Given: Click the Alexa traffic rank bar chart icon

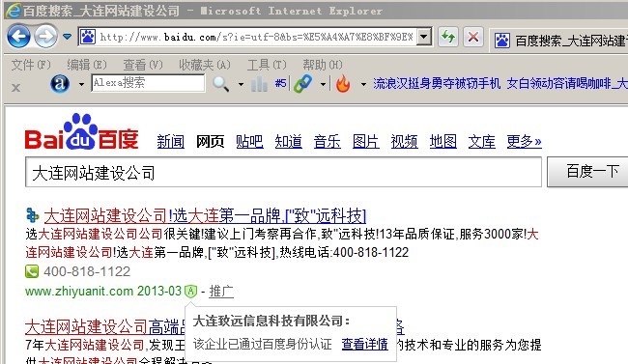Looking at the screenshot, I should [260, 84].
